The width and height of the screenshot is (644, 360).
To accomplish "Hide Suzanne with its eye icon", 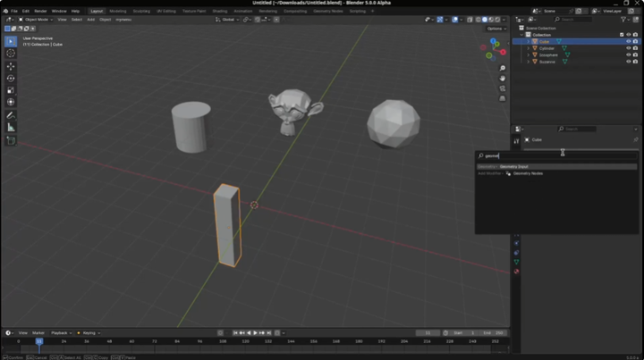I will click(629, 62).
